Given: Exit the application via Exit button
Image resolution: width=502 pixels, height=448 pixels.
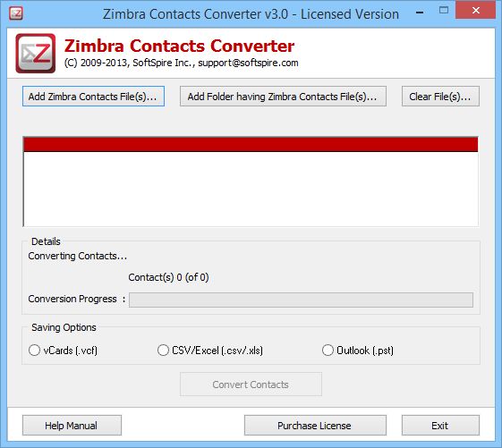Looking at the screenshot, I should point(440,426).
